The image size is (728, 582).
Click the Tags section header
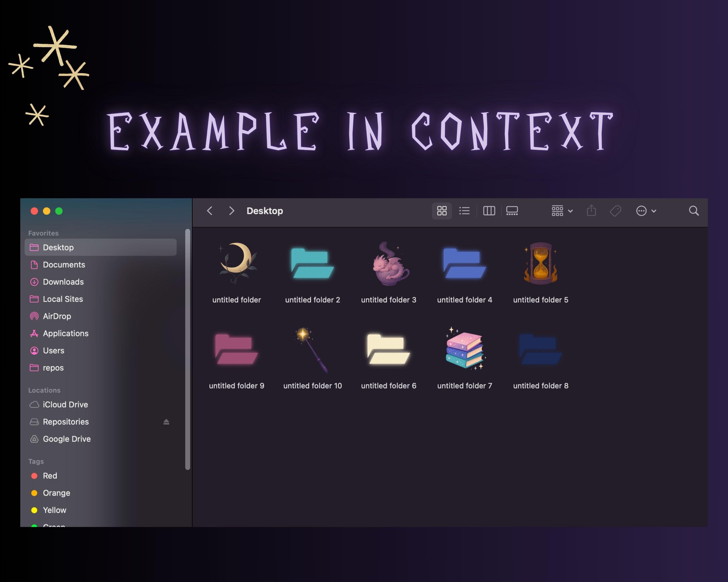tap(36, 462)
